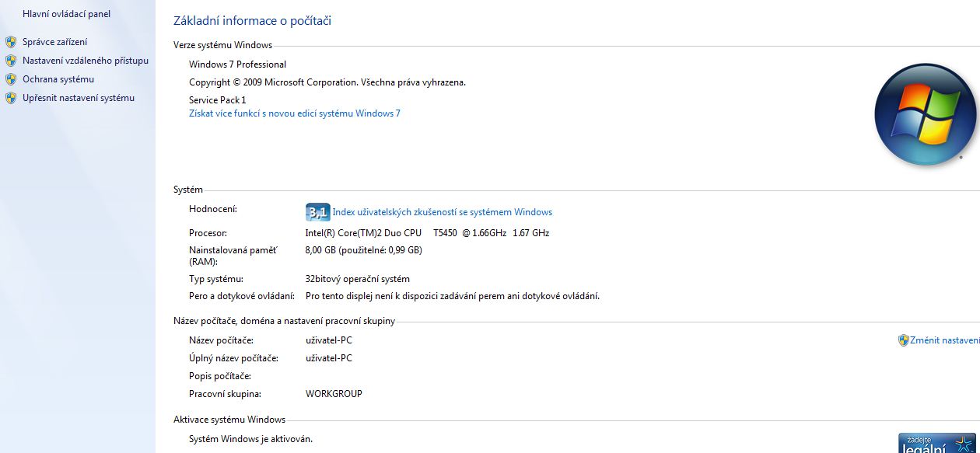The width and height of the screenshot is (980, 453).
Task: Follow the 'Získat více funkcí s novou edicí' link
Action: pos(294,113)
